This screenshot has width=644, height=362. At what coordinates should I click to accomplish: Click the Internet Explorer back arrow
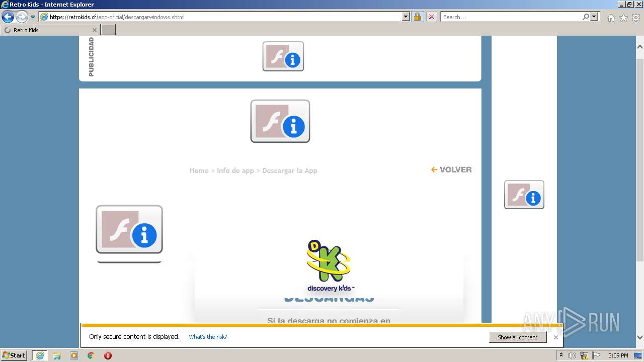pyautogui.click(x=8, y=17)
